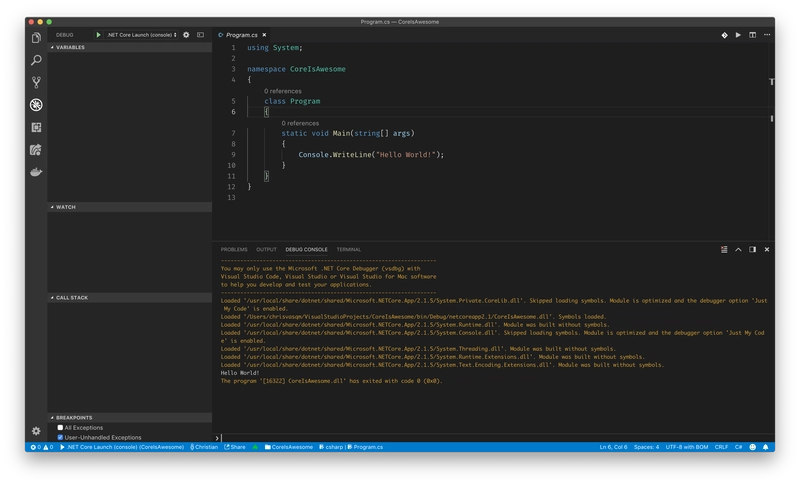Switch to the Output panel tab
Viewport: 800px width, 485px height.
pyautogui.click(x=266, y=249)
